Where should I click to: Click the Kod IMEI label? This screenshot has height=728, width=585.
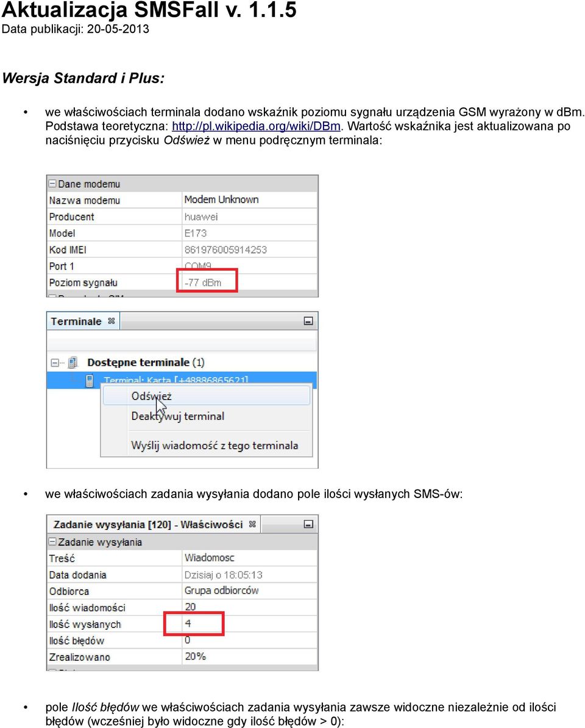tap(68, 250)
